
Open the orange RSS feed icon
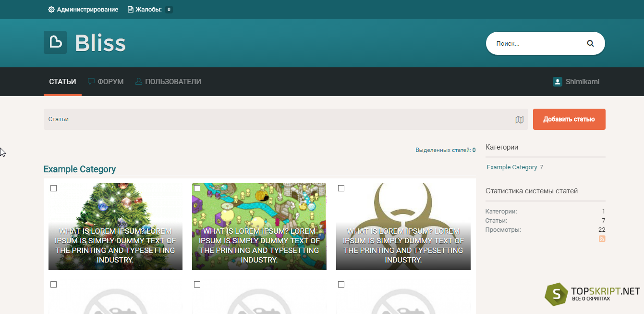pos(602,239)
